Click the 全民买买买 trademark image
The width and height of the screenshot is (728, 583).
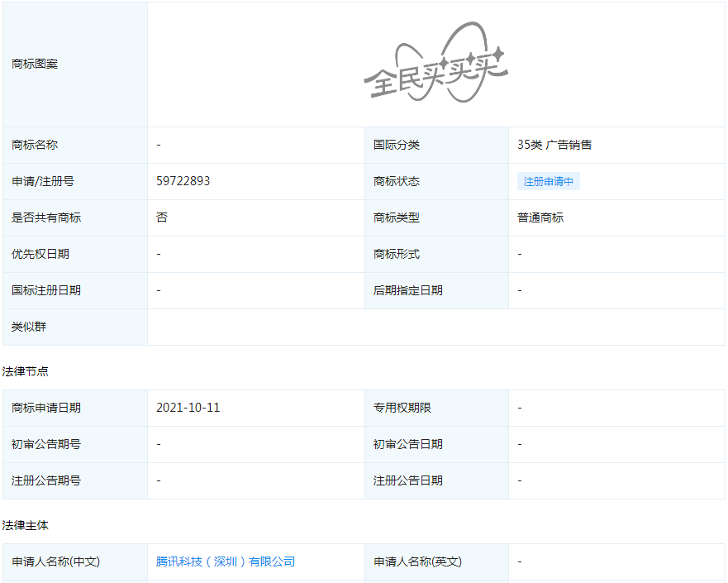pyautogui.click(x=435, y=62)
